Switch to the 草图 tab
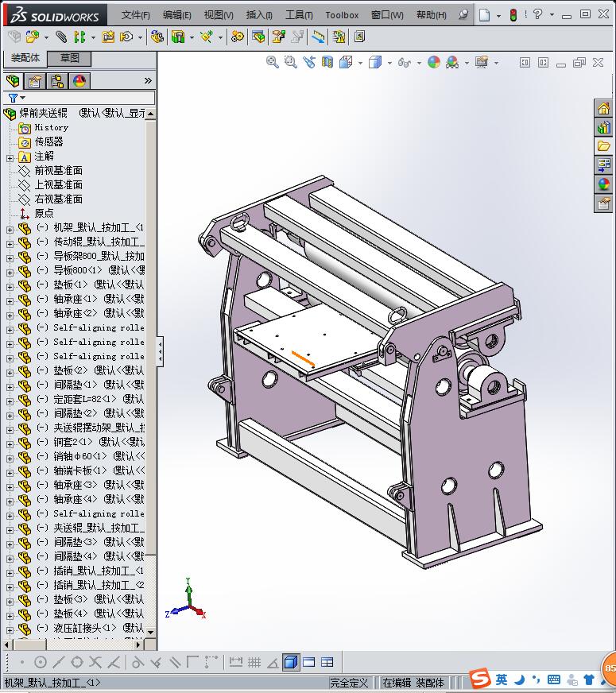The image size is (616, 693). pos(69,58)
